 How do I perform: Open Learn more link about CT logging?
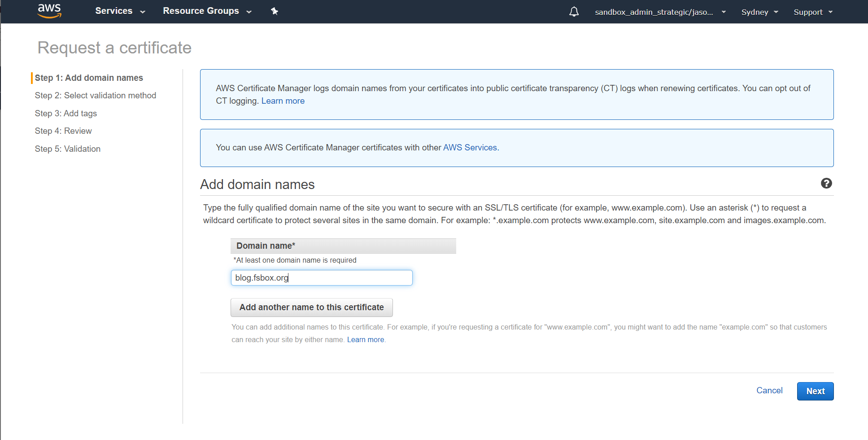point(283,101)
